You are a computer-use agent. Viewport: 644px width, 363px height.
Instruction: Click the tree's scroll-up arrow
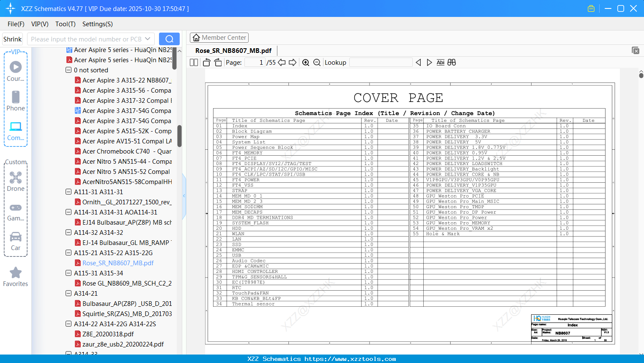(x=179, y=51)
